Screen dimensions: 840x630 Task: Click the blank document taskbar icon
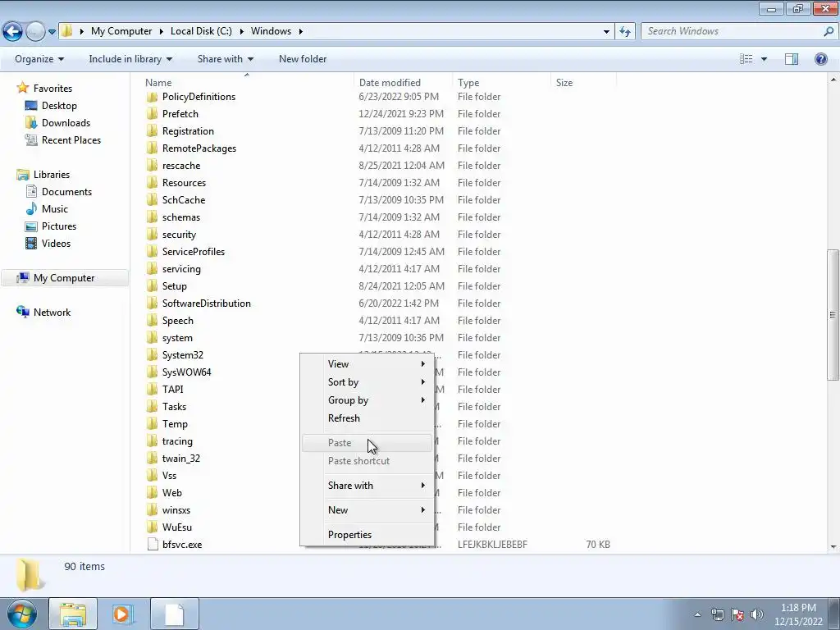point(175,614)
